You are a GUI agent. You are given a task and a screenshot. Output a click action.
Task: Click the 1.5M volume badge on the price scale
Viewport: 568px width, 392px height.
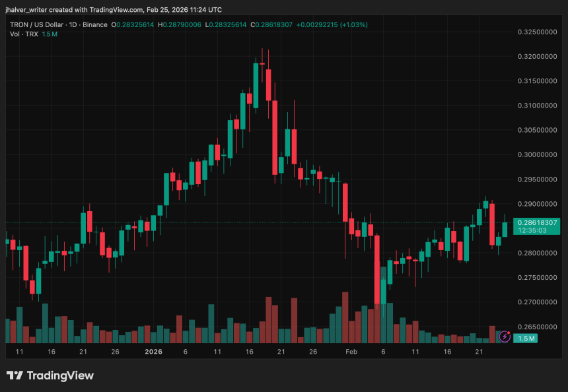pos(527,337)
